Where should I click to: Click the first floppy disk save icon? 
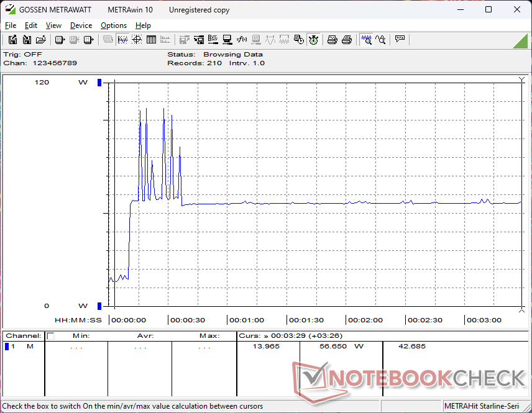[x=12, y=40]
